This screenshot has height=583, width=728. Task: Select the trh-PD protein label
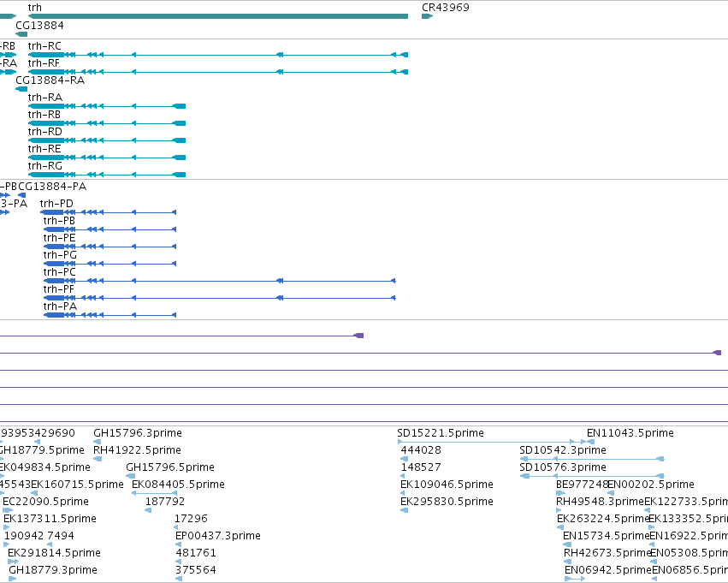click(56, 204)
